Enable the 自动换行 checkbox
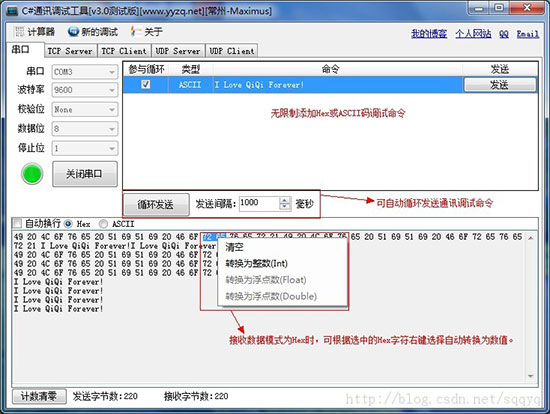 tap(17, 223)
